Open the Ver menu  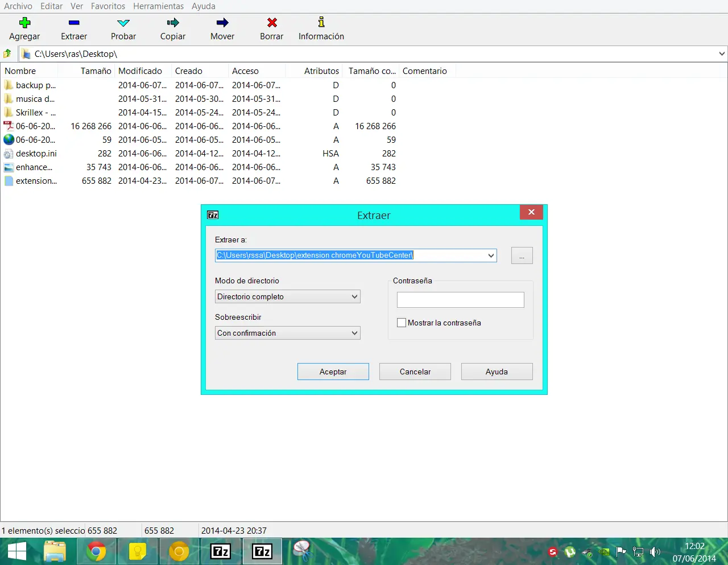coord(77,6)
